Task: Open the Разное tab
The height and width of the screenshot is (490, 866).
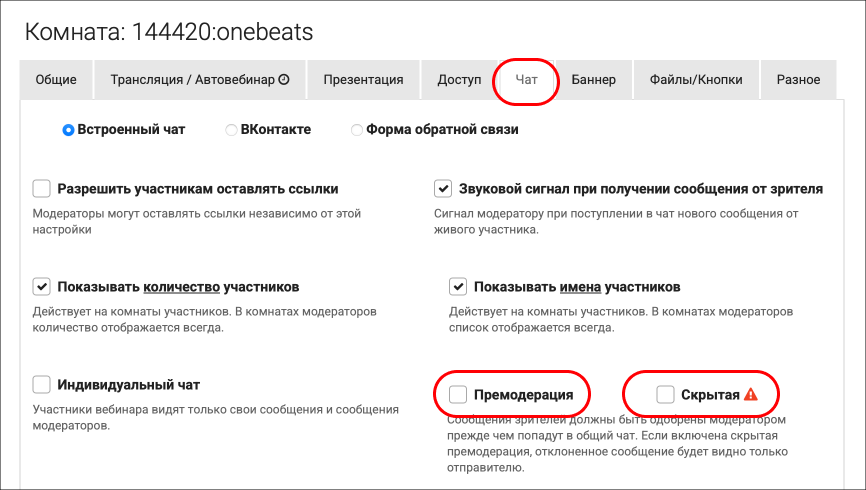Action: click(x=797, y=80)
